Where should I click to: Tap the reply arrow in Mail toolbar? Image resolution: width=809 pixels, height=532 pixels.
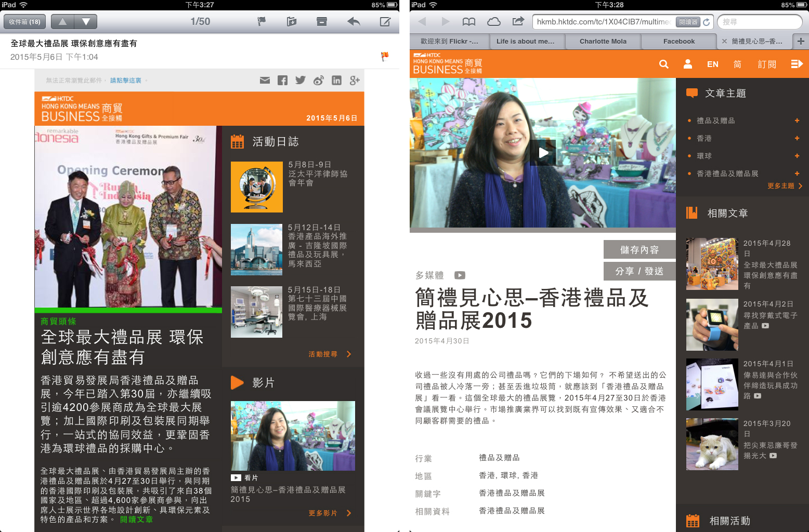(x=354, y=21)
